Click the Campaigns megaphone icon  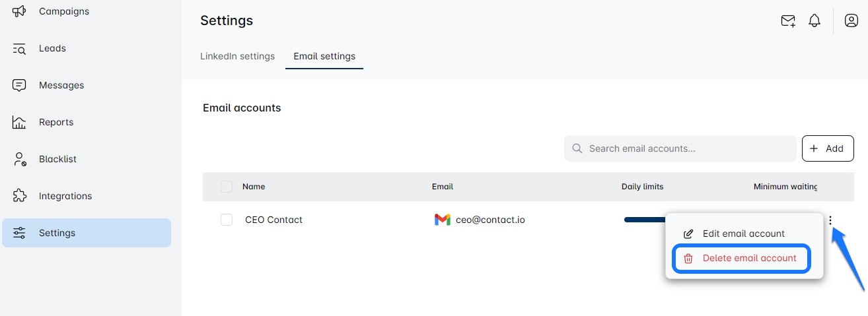(x=19, y=11)
